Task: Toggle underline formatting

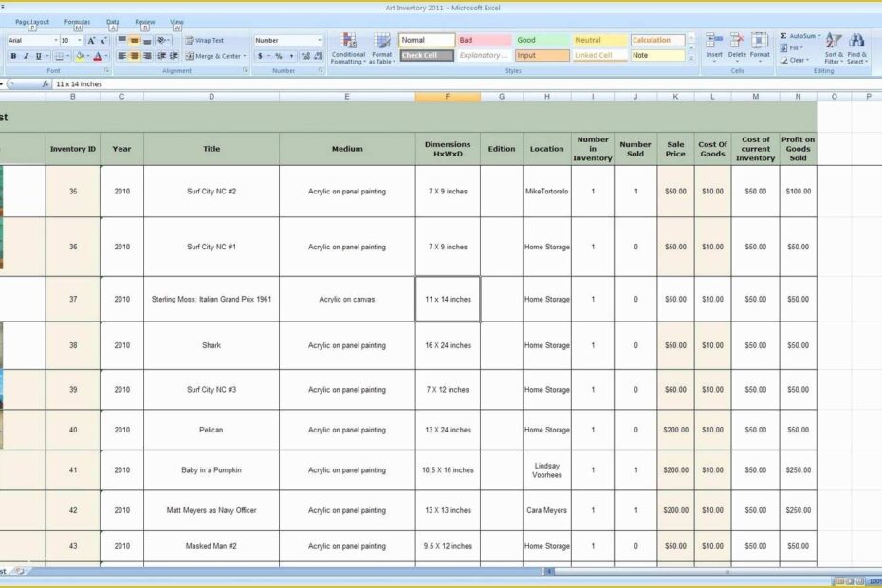Action: pyautogui.click(x=38, y=55)
